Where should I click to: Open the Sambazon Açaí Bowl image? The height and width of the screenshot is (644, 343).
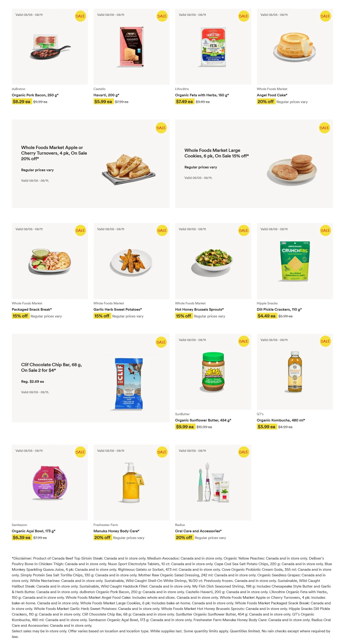point(50,483)
